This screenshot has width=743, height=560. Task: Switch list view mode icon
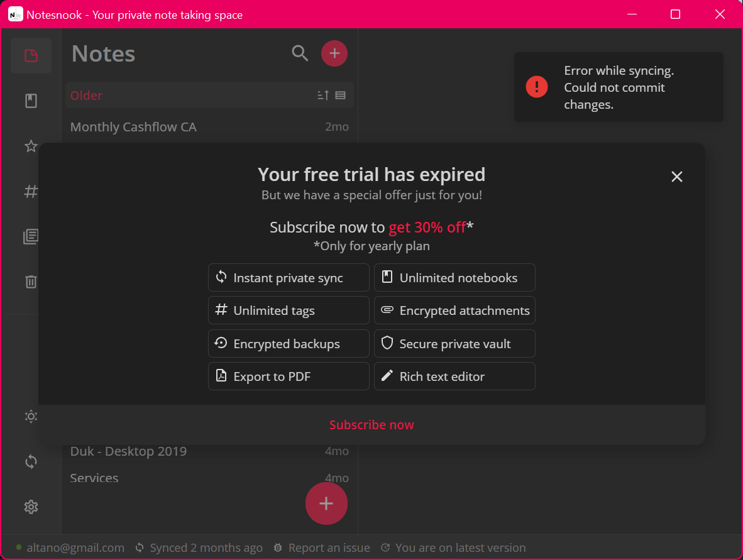(340, 96)
